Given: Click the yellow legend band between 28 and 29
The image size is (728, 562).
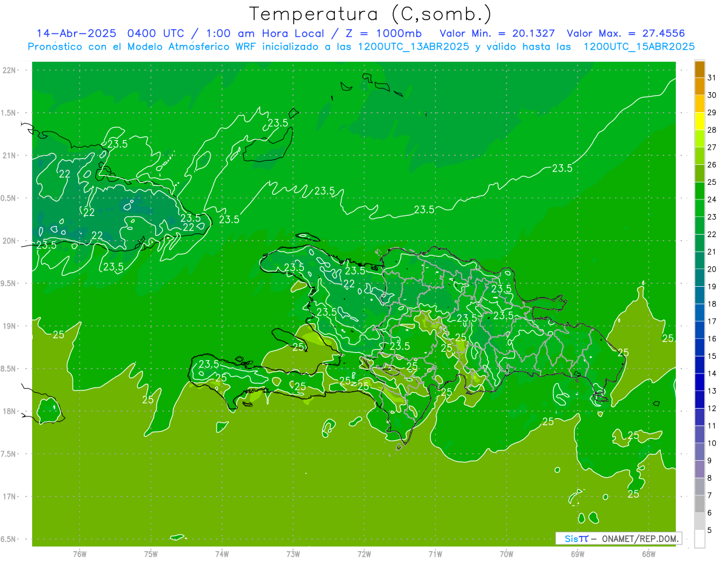Looking at the screenshot, I should coord(699,121).
